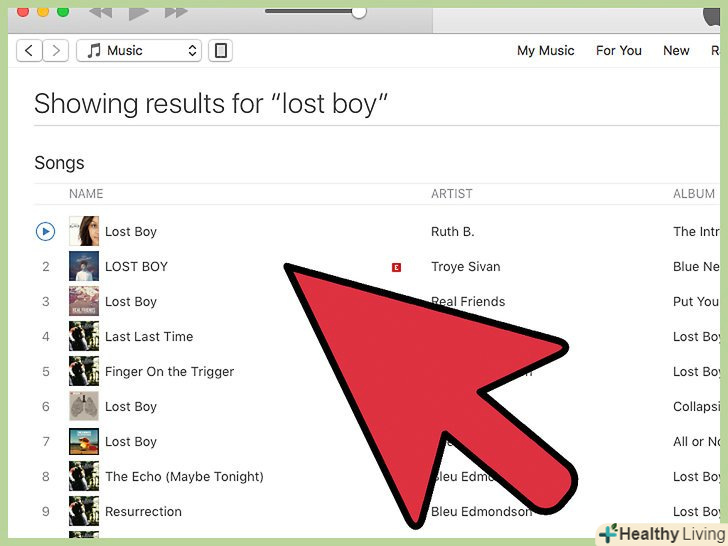Go forward with the right chevron button

click(x=56, y=50)
